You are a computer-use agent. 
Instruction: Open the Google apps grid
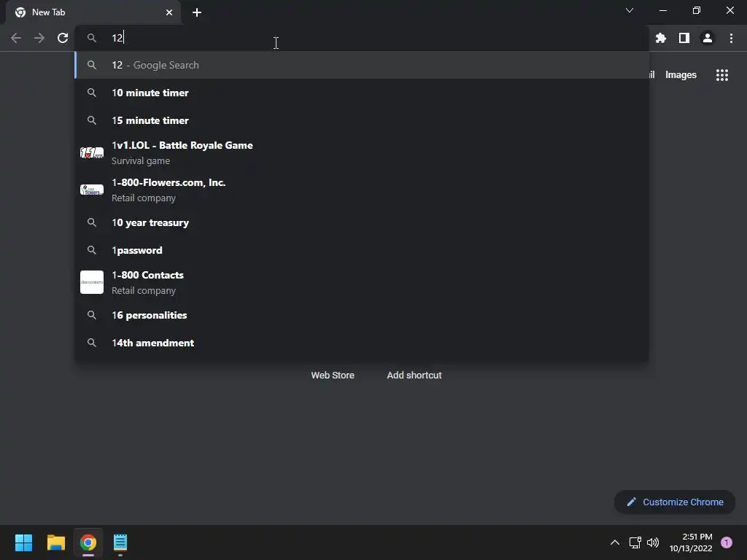(721, 75)
